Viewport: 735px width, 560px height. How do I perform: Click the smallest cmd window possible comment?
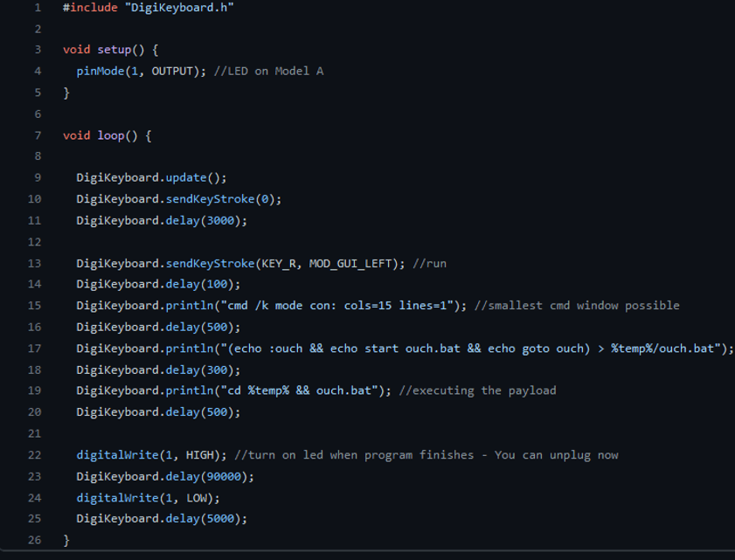[x=577, y=306]
